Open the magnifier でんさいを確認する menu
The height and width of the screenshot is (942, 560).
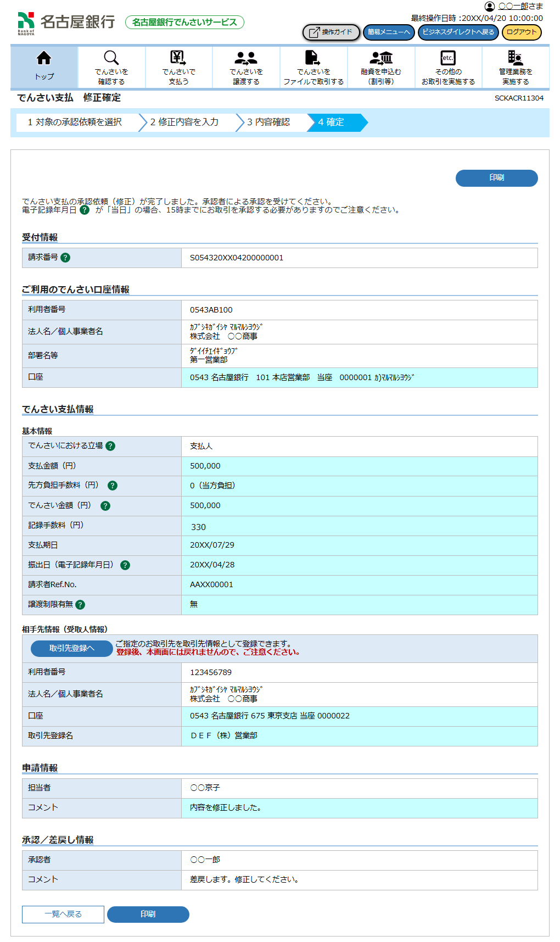click(111, 58)
